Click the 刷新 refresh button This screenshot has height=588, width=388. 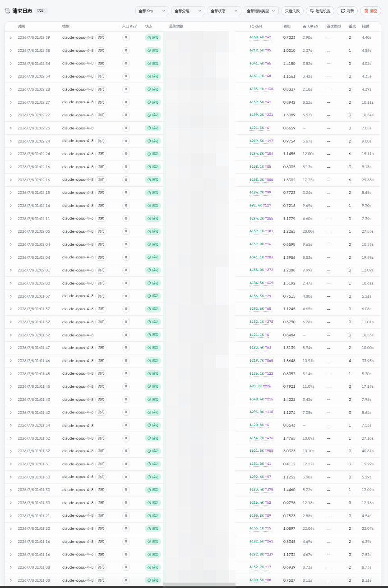click(347, 11)
